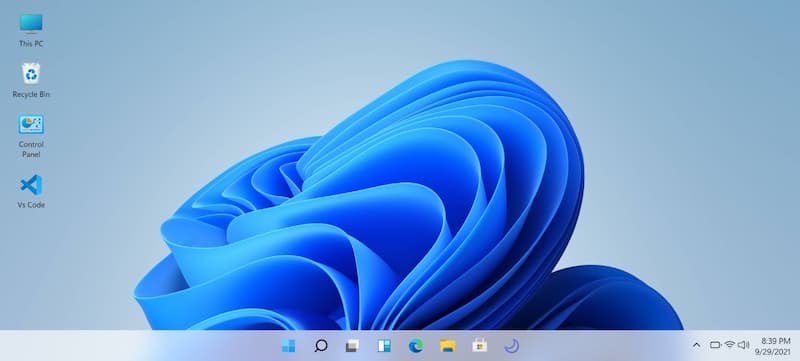The height and width of the screenshot is (361, 800).
Task: Select the Control Panel desktop icon
Action: [31, 124]
